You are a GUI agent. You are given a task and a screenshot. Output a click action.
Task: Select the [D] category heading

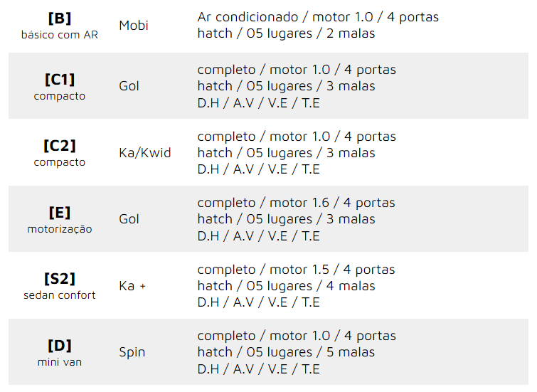pyautogui.click(x=60, y=345)
